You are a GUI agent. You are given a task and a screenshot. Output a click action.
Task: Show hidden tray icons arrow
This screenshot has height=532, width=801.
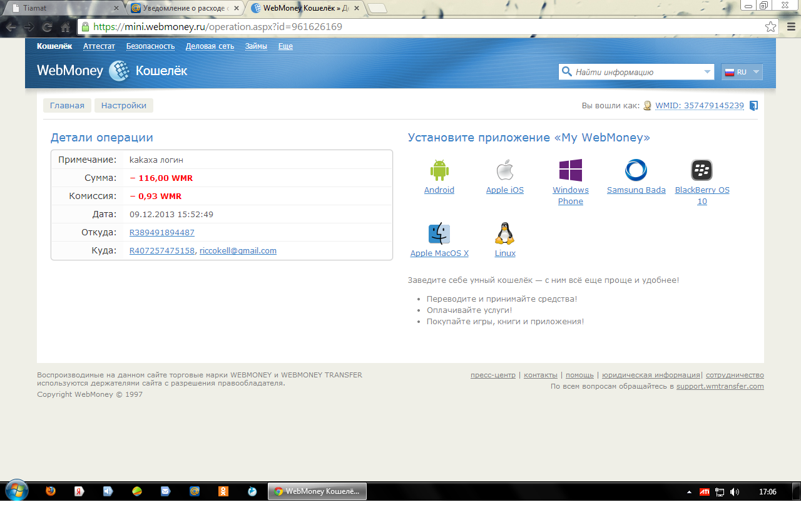pyautogui.click(x=690, y=492)
